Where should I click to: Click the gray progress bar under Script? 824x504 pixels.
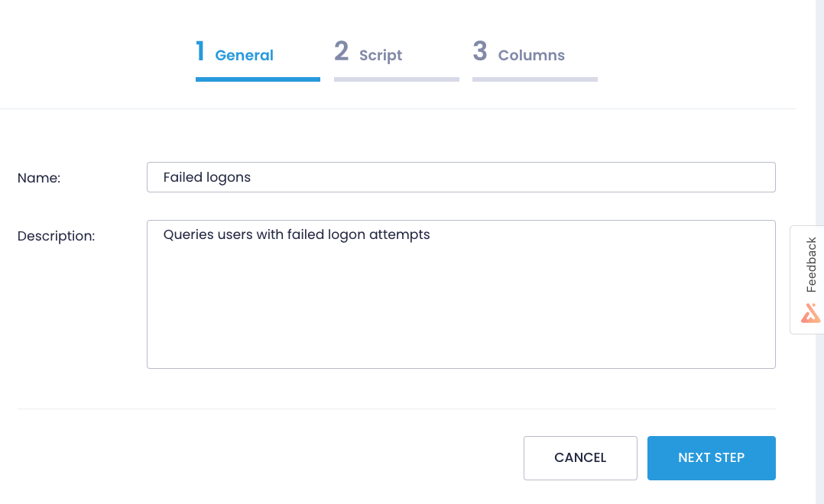coord(396,77)
